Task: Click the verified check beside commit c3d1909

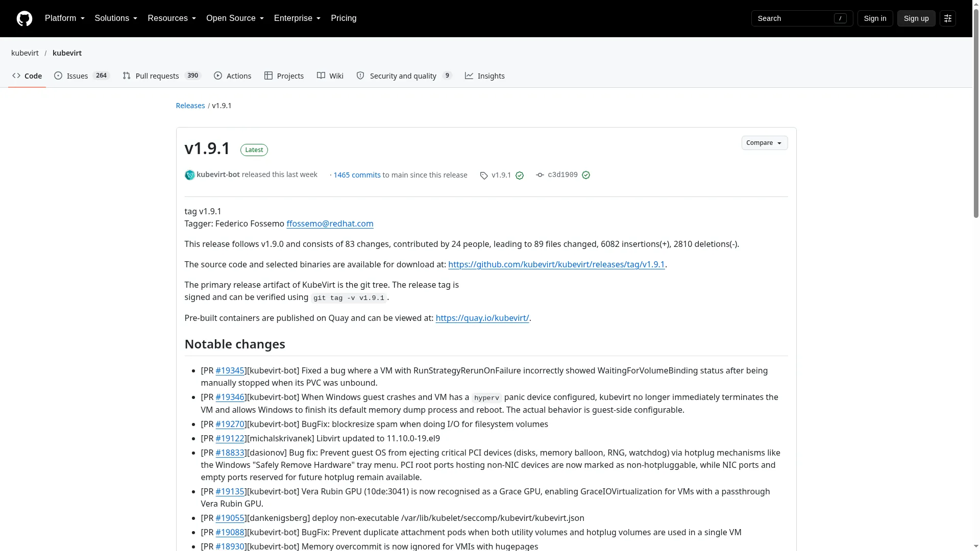Action: (x=586, y=175)
